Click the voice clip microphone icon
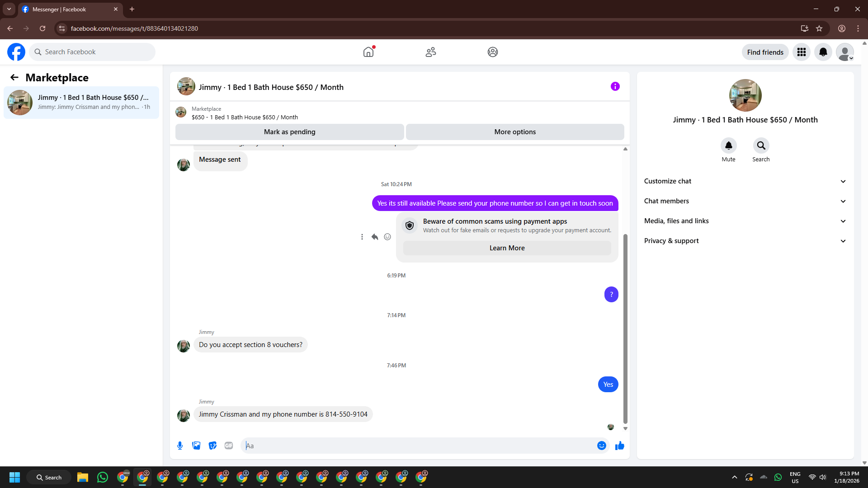This screenshot has width=868, height=488. [x=180, y=446]
